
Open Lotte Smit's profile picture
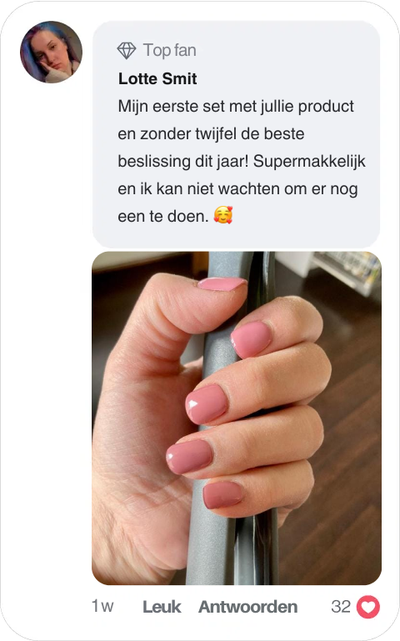[x=51, y=52]
